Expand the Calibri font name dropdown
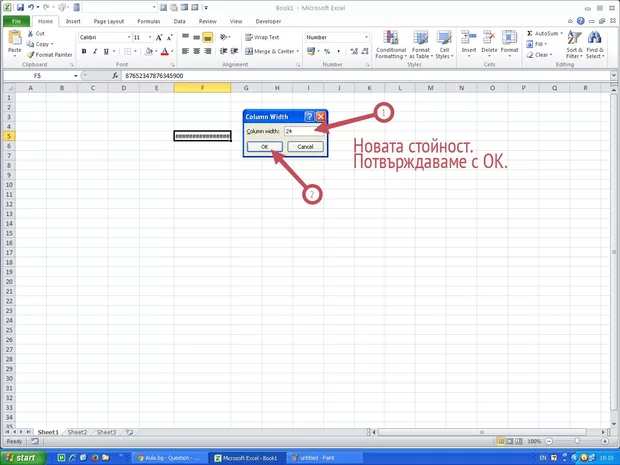 [126, 37]
